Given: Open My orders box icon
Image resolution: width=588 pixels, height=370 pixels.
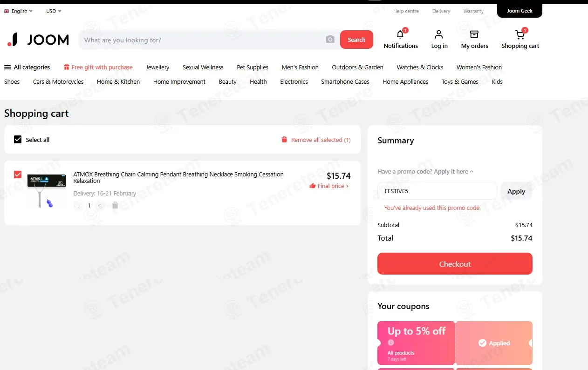Looking at the screenshot, I should point(474,34).
